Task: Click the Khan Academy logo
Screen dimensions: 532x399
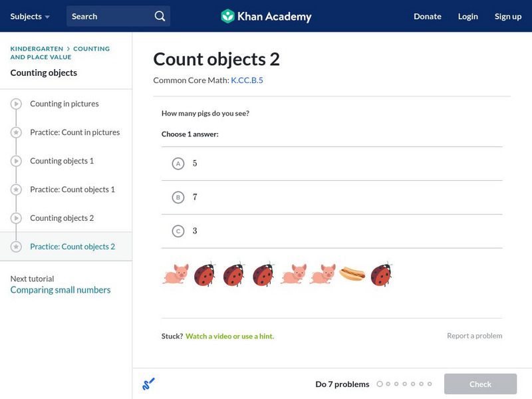Action: 266,16
